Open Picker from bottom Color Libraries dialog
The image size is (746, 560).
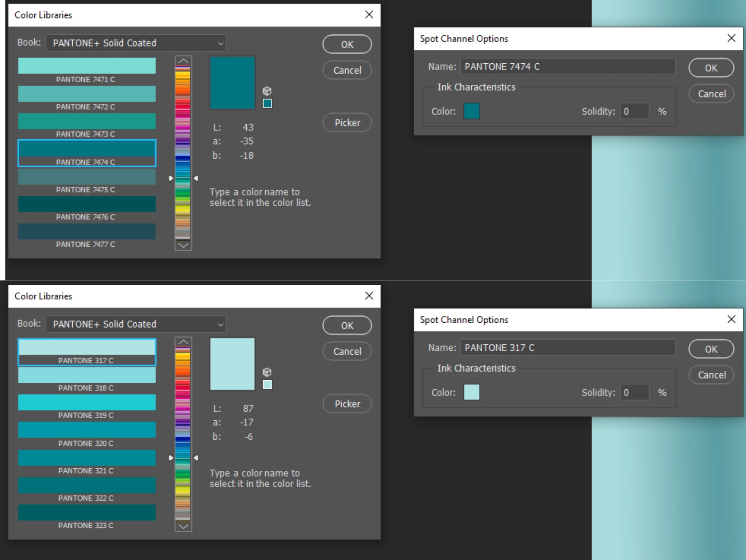347,404
